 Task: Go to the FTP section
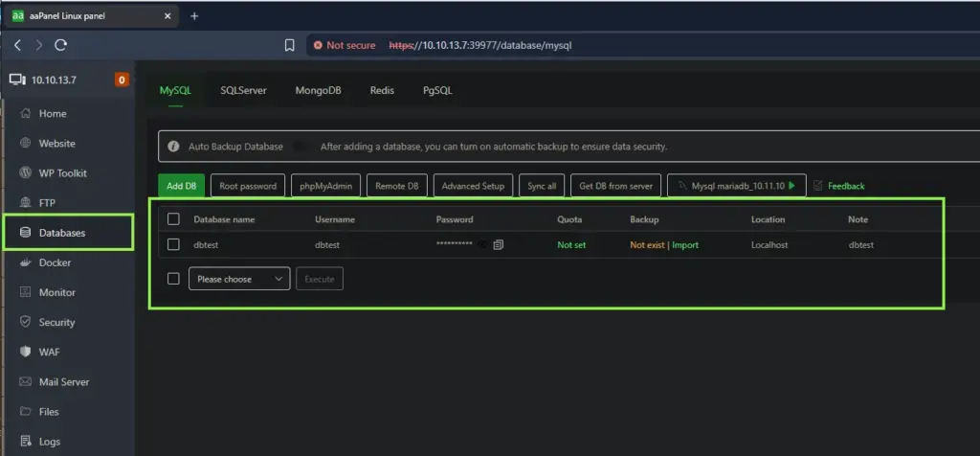click(48, 203)
